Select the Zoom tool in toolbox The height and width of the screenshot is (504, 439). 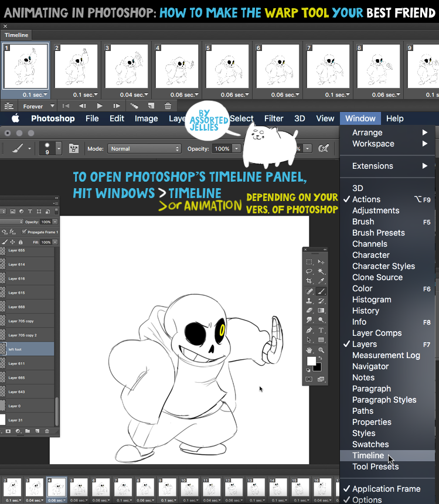[321, 350]
